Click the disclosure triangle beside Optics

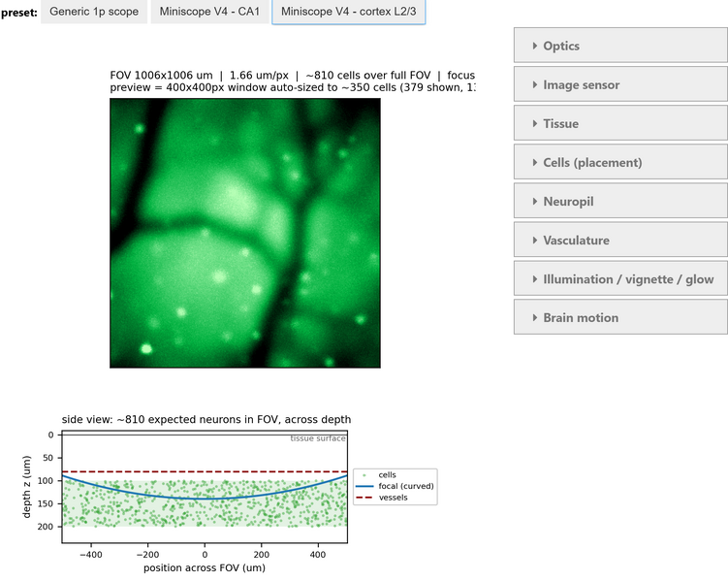[x=535, y=46]
